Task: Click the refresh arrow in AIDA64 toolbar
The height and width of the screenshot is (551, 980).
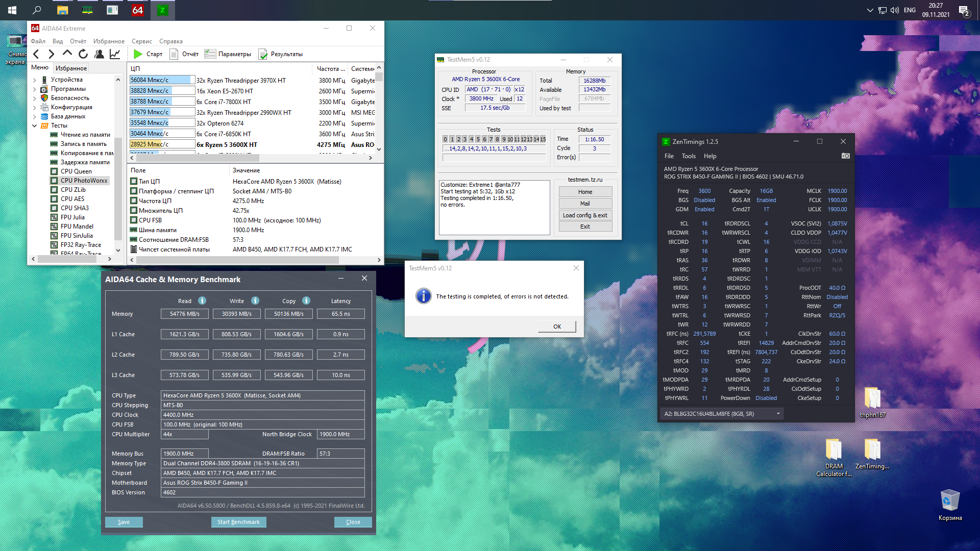Action: pyautogui.click(x=83, y=54)
